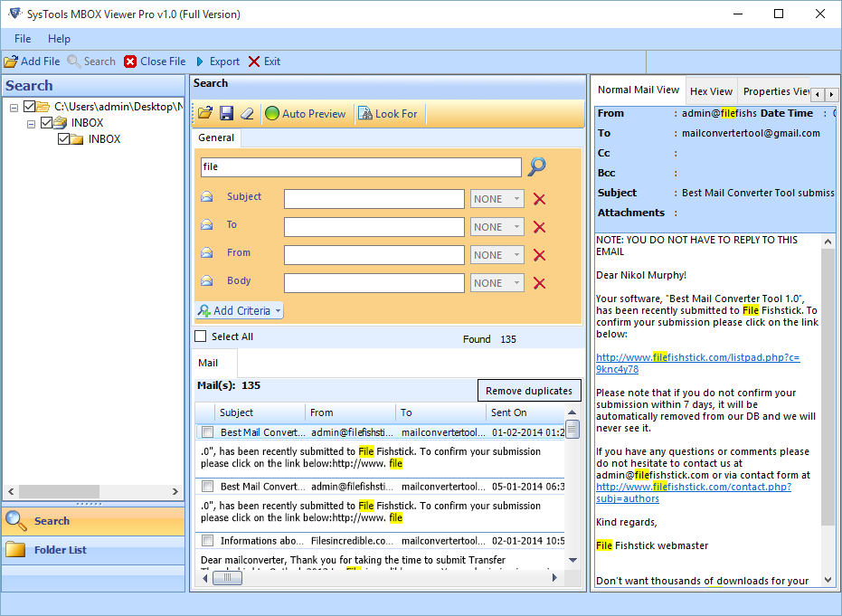Open Body criteria NONE dropdown
842x616 pixels.
(497, 283)
